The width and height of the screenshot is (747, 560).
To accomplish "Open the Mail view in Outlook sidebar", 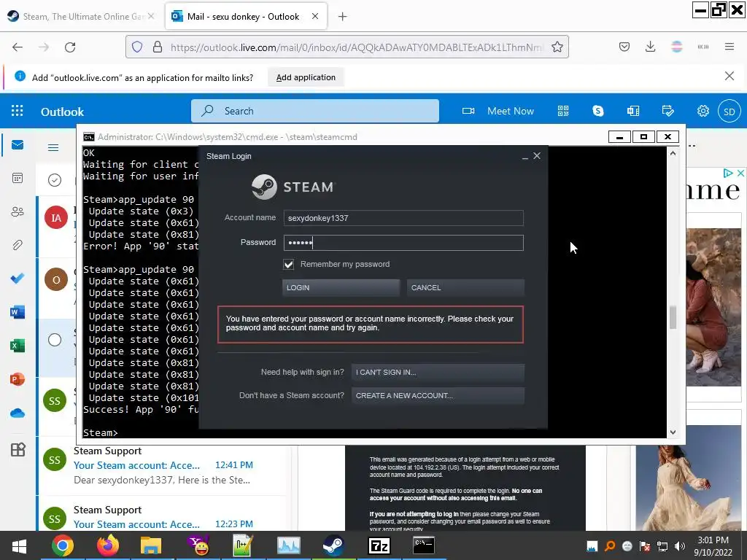I will pos(18,145).
